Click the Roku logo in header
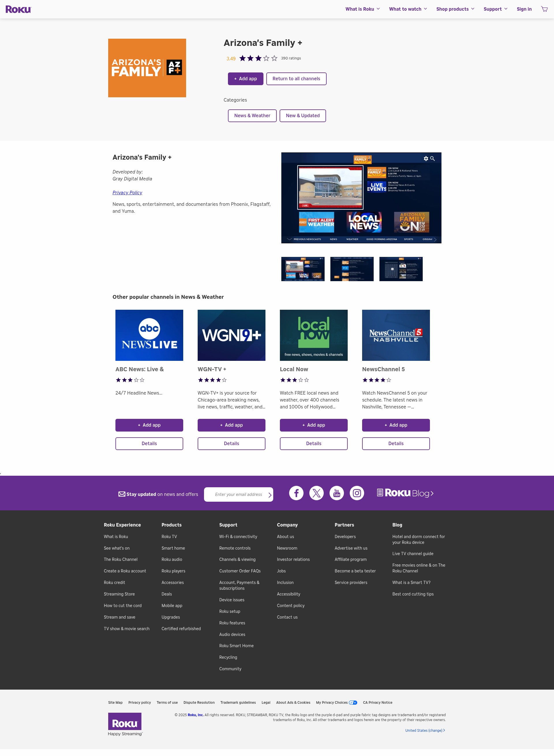Viewport: 554px width, 756px height. tap(18, 9)
